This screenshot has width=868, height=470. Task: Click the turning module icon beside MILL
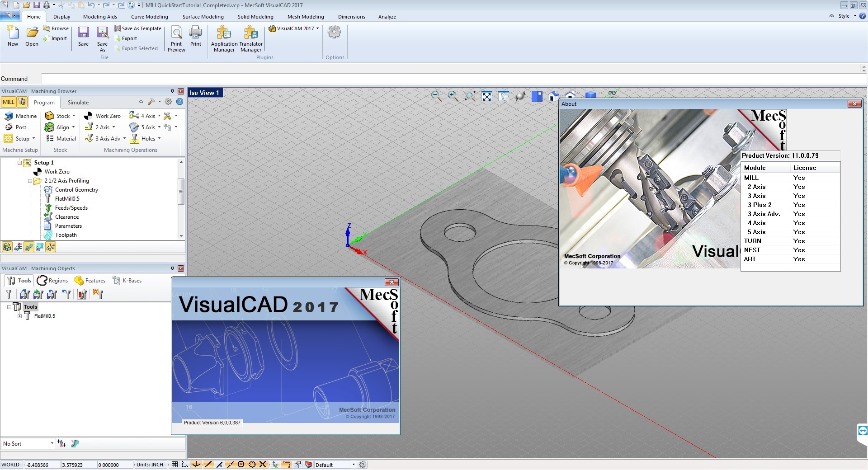(x=22, y=102)
